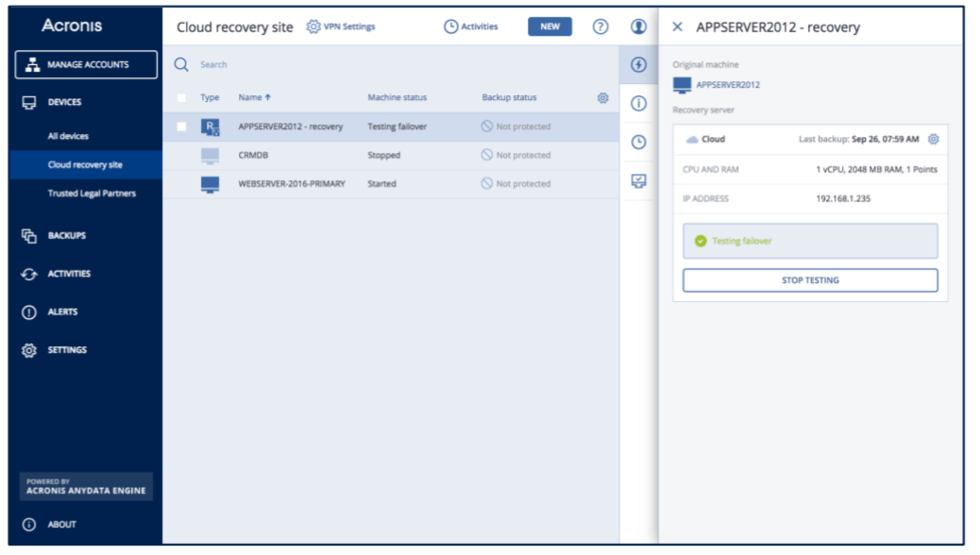The image size is (980, 555).
Task: Click the Machine status column header
Action: [x=397, y=97]
